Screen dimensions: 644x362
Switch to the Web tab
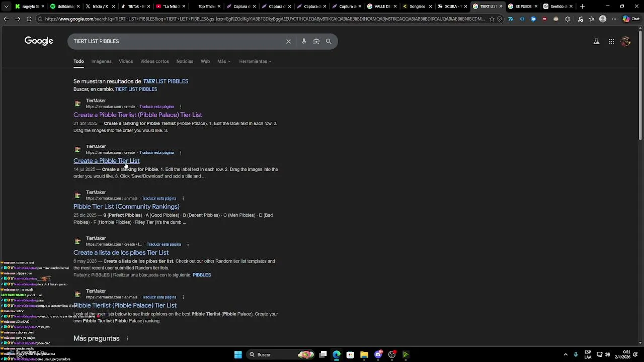click(205, 61)
